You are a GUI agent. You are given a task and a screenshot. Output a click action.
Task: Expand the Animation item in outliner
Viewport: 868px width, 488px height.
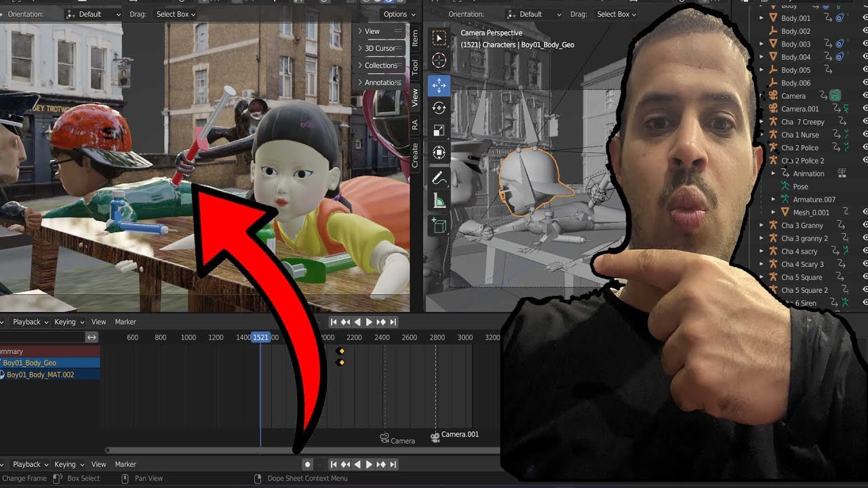point(774,174)
